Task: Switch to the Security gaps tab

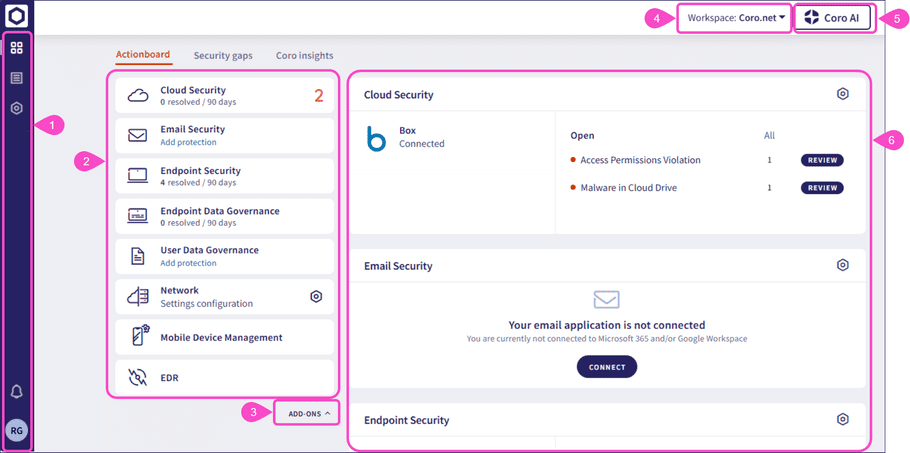Action: 223,56
